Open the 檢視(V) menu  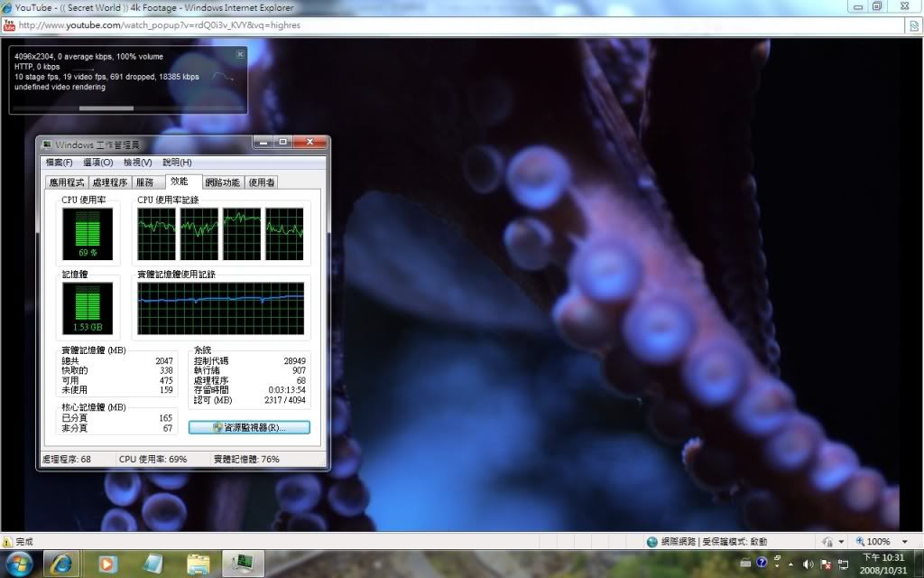click(x=137, y=163)
